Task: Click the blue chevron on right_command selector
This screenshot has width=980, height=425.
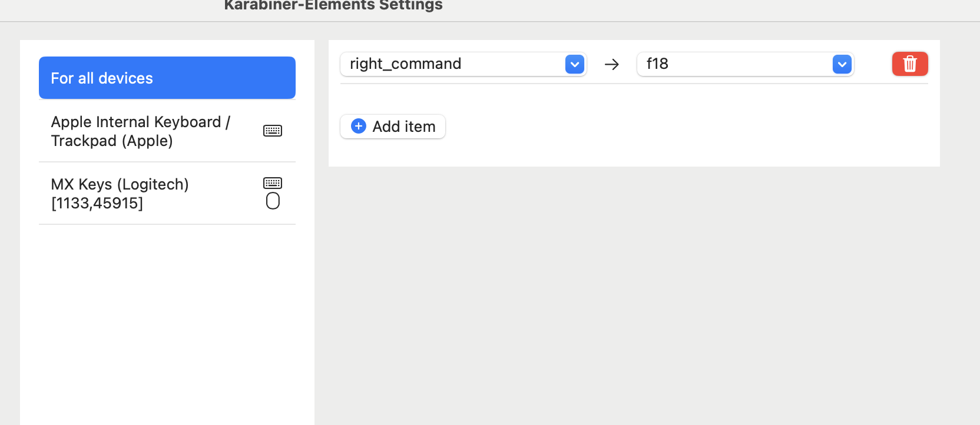Action: pyautogui.click(x=575, y=64)
